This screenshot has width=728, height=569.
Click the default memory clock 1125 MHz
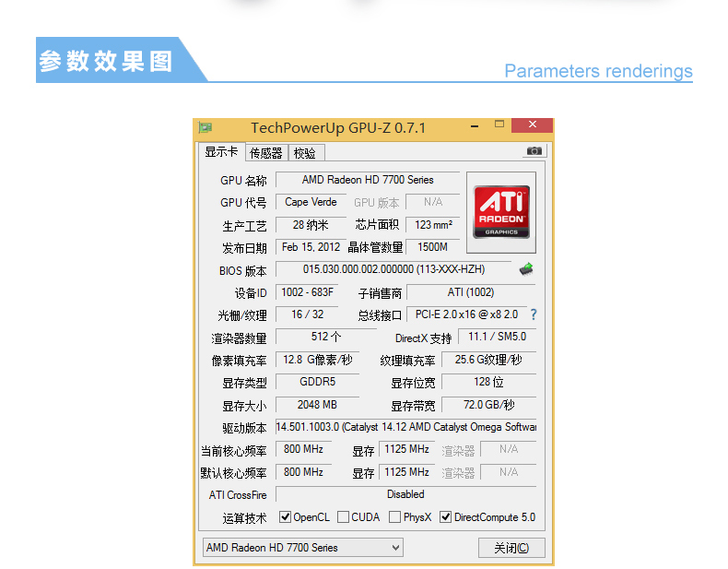tap(406, 472)
